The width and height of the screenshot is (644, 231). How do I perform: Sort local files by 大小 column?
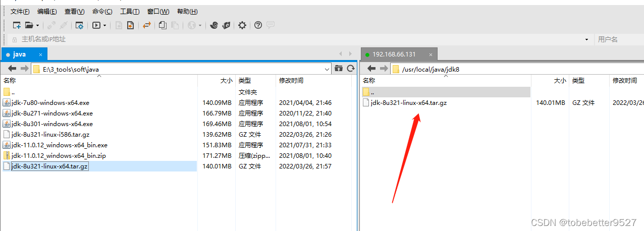[x=217, y=80]
